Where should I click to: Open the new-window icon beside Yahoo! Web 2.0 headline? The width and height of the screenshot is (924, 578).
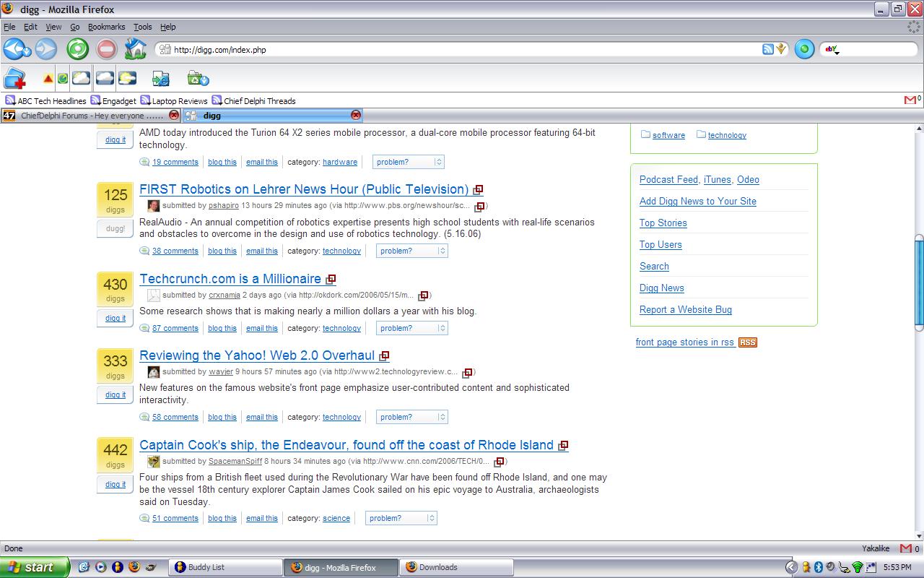pyautogui.click(x=384, y=356)
